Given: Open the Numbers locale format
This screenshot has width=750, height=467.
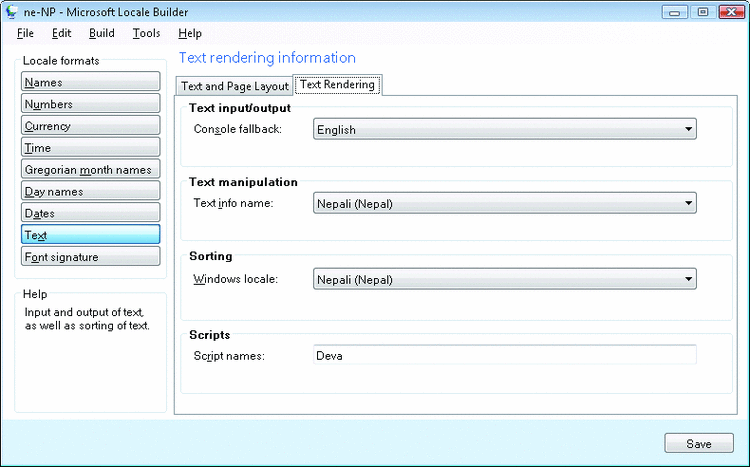Looking at the screenshot, I should tap(90, 103).
